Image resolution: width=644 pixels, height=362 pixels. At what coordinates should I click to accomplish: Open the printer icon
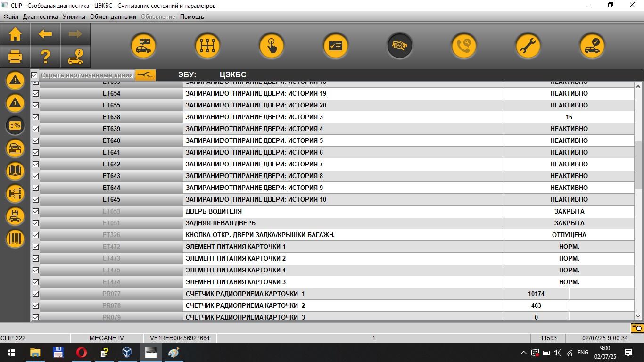click(x=15, y=57)
